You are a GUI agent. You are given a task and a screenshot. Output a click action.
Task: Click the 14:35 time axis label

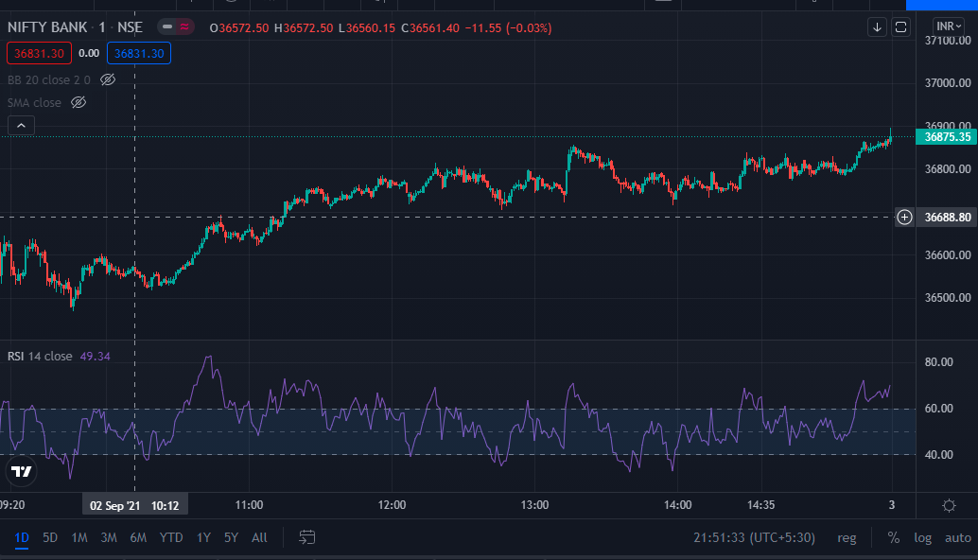[761, 505]
